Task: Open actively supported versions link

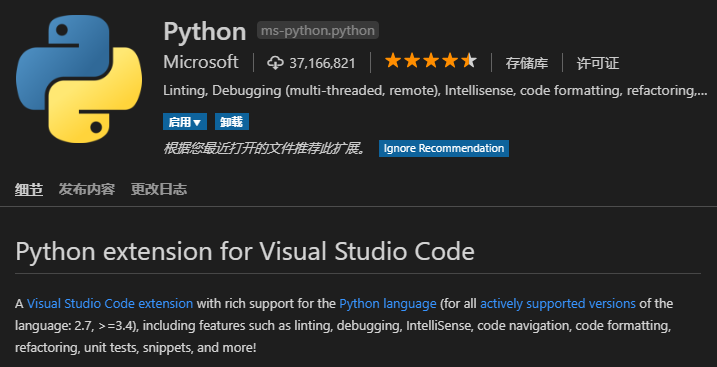Action: point(557,303)
